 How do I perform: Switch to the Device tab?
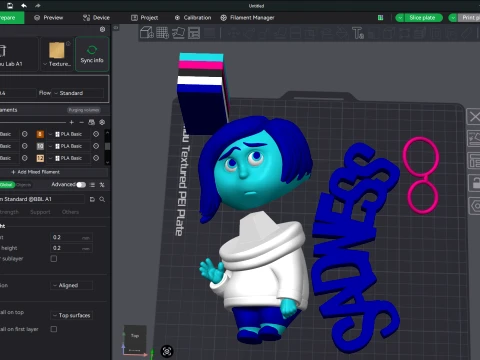pos(96,18)
